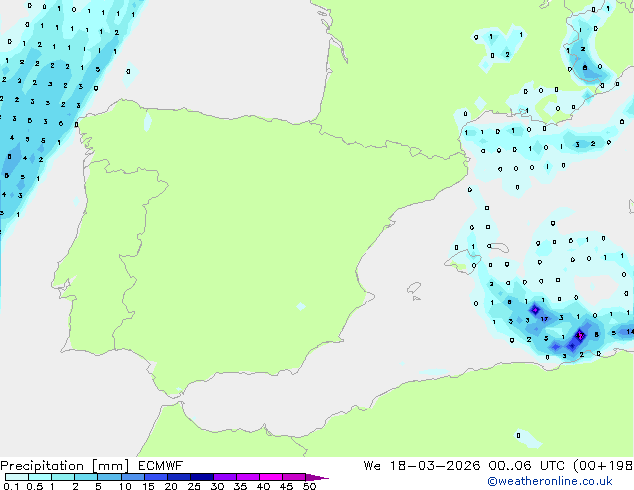Click the legend label "15"
The image size is (634, 490).
[148, 486]
